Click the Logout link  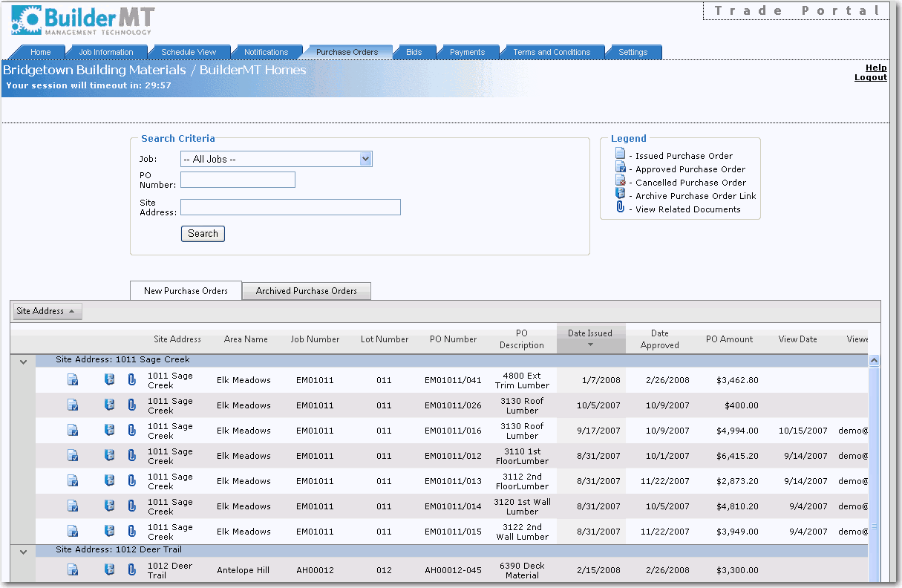pos(871,77)
